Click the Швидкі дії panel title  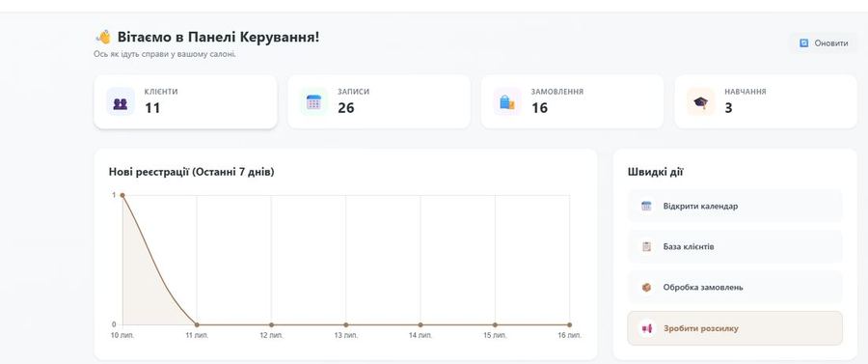[x=656, y=172]
